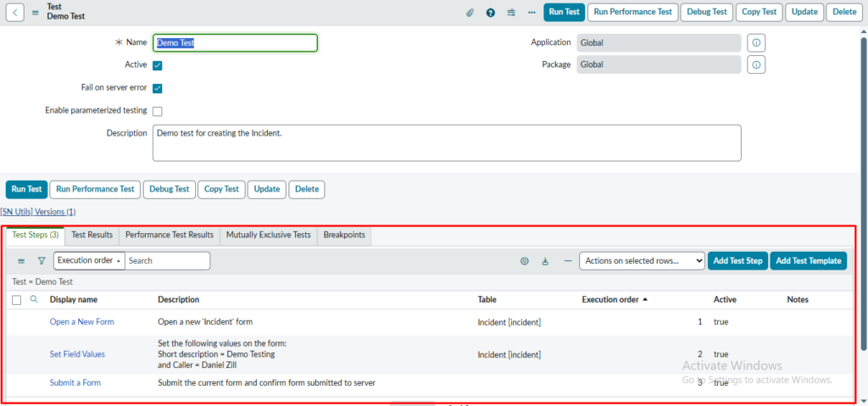Expand the Execution order search field dropdown
The height and width of the screenshot is (406, 868).
coord(89,261)
